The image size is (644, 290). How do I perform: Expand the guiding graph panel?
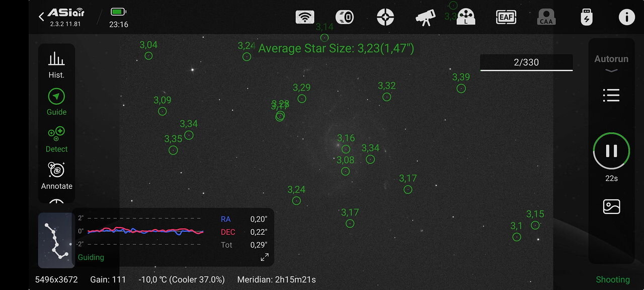click(x=265, y=257)
